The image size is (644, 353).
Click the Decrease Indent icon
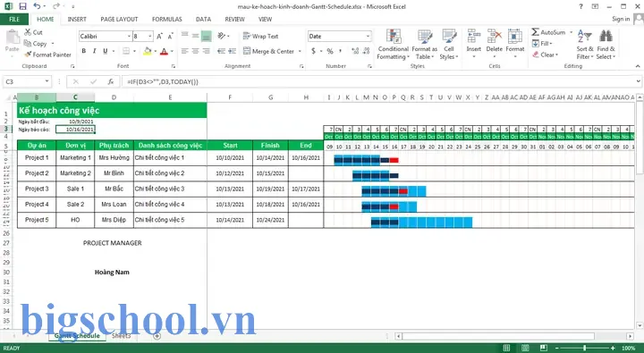pyautogui.click(x=222, y=51)
